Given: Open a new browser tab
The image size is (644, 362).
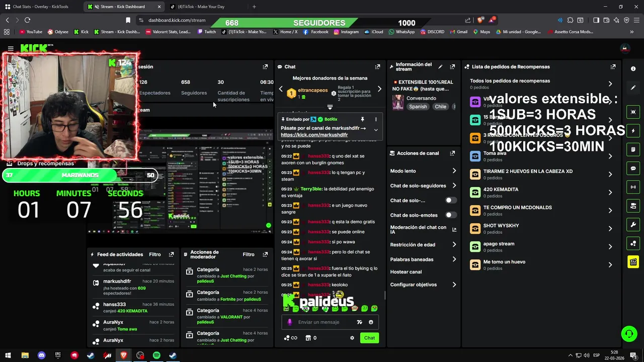Looking at the screenshot, I should [x=254, y=7].
